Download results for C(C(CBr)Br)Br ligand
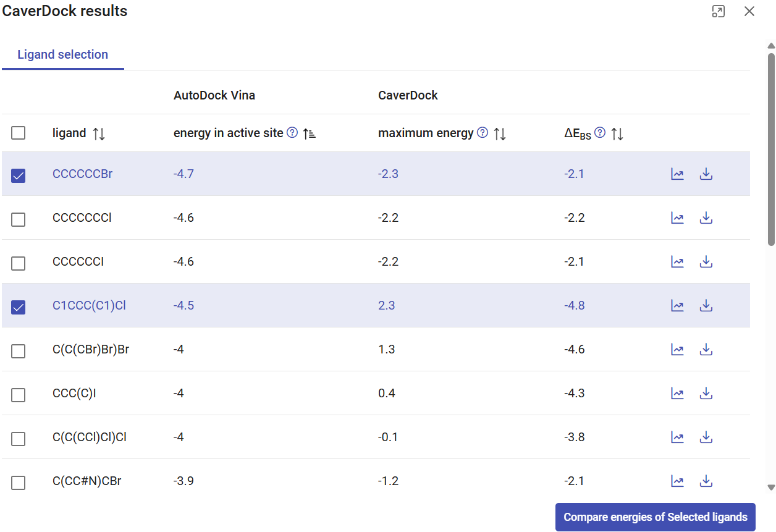The width and height of the screenshot is (776, 532). pos(706,350)
